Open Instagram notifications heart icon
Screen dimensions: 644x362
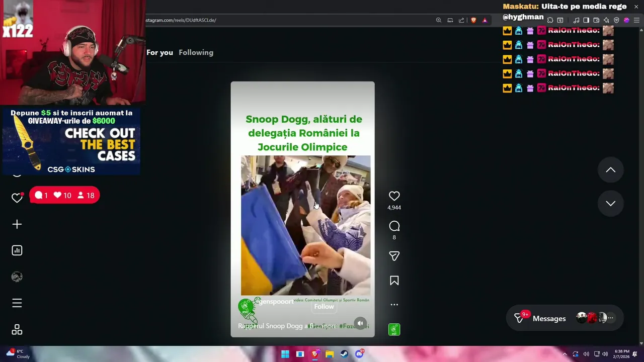click(17, 198)
